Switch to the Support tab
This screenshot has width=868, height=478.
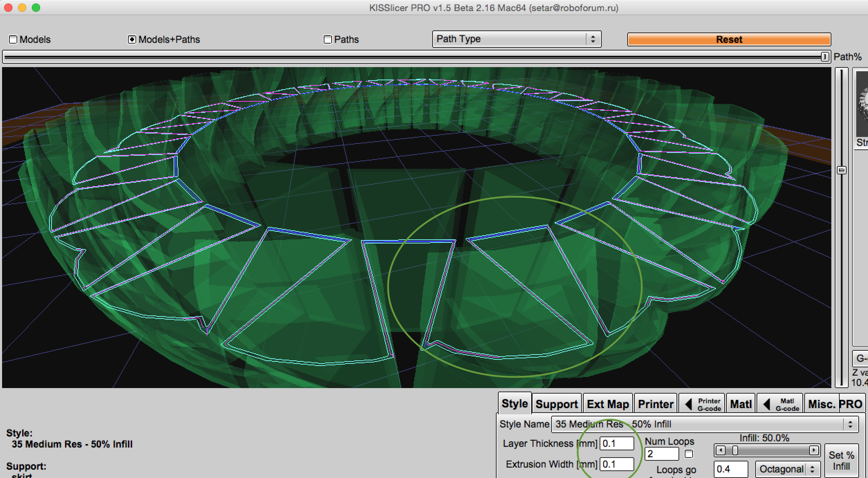[x=556, y=404]
